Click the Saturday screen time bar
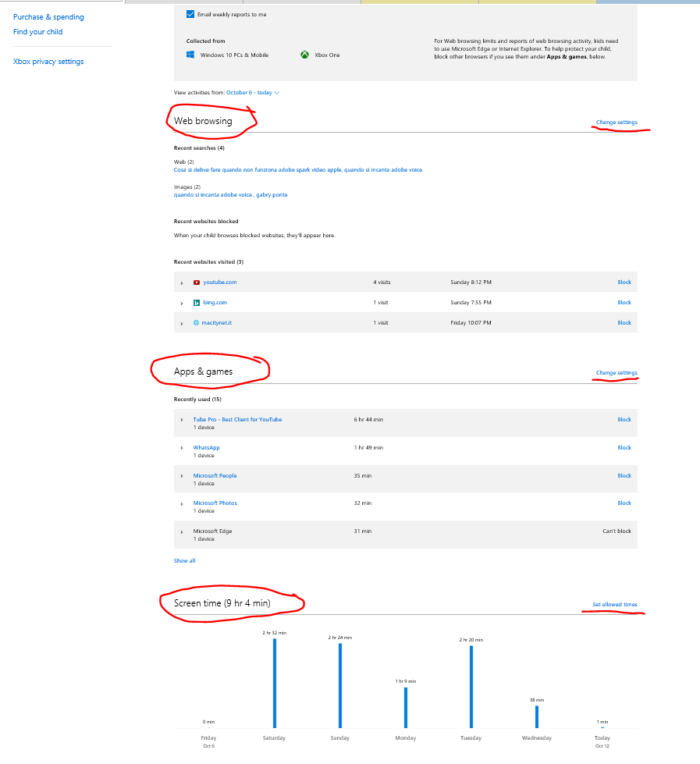The image size is (700, 764). click(x=275, y=683)
